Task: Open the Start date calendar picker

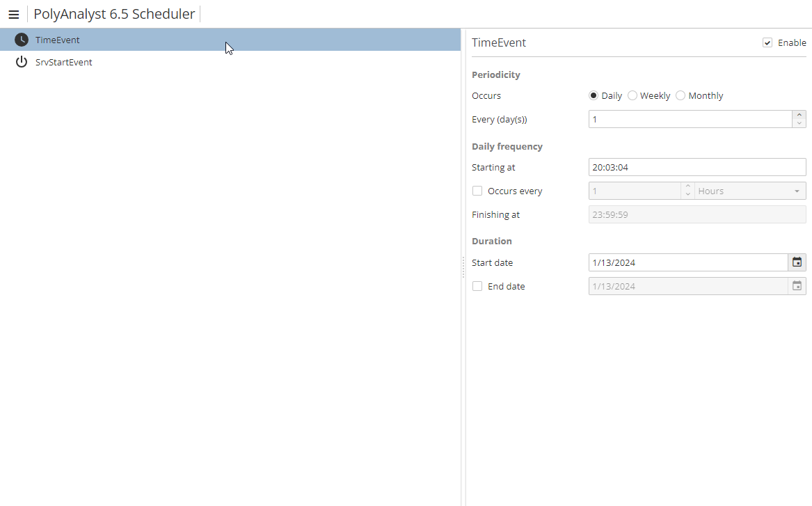Action: (797, 262)
